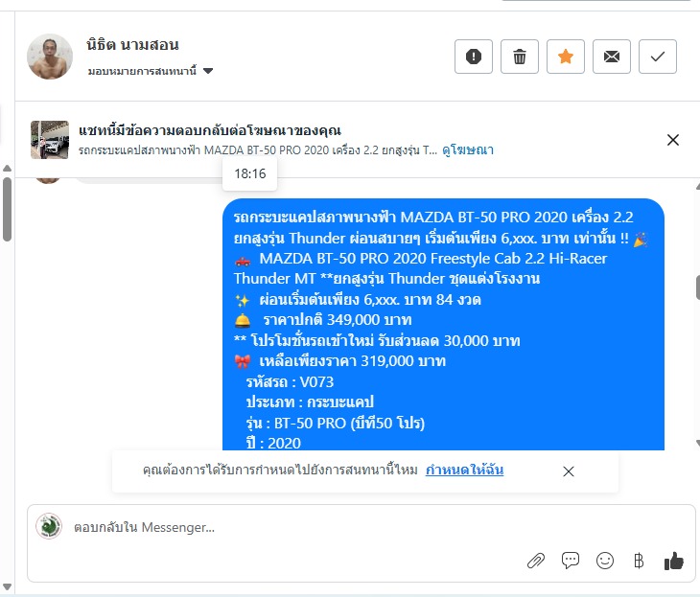Mark conversation as spam with exclamation icon
Viewport: 700px width, 597px height.
pos(473,57)
